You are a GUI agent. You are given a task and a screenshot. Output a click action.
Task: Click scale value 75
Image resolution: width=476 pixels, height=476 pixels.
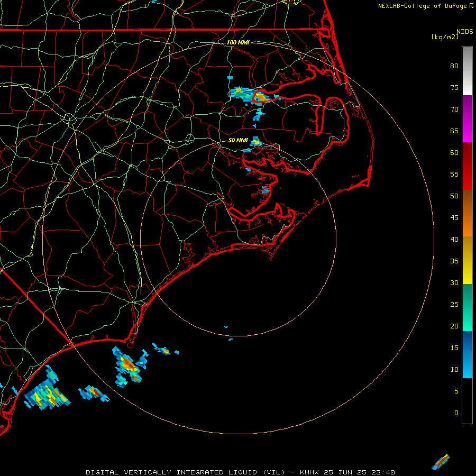click(x=454, y=88)
